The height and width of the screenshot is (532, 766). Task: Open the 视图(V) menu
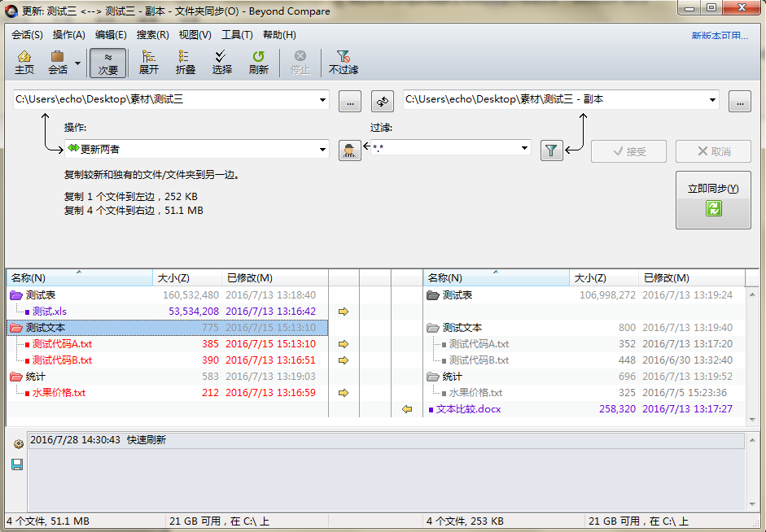195,35
